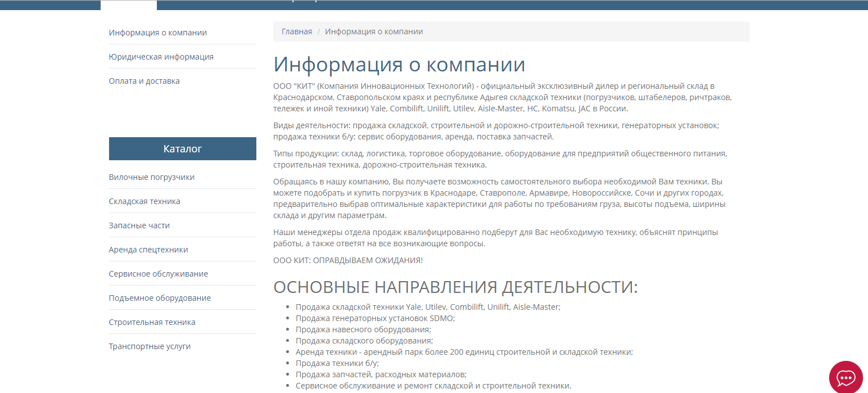The width and height of the screenshot is (868, 393).
Task: Click Главная breadcrumb link
Action: pyautogui.click(x=297, y=31)
